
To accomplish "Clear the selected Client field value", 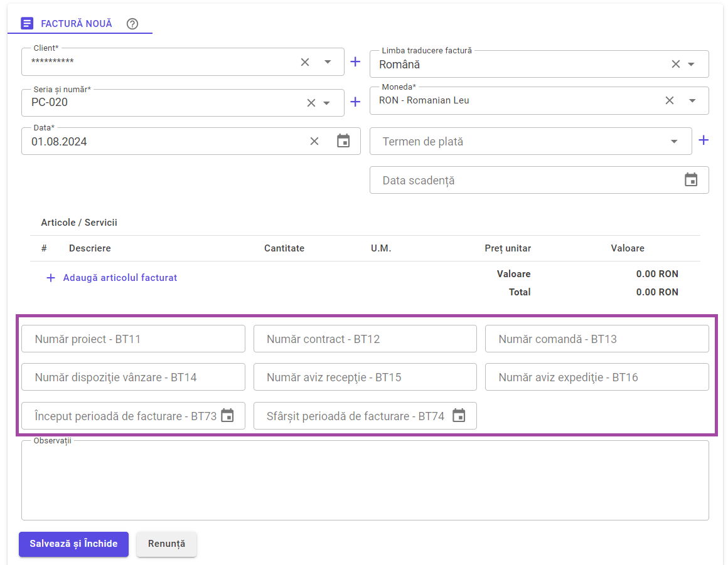I will coord(305,62).
